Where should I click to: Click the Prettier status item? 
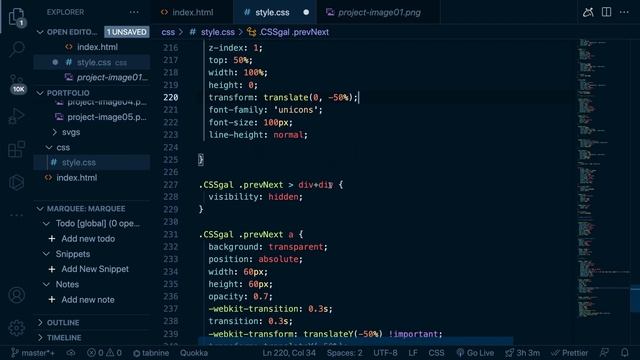pyautogui.click(x=569, y=353)
